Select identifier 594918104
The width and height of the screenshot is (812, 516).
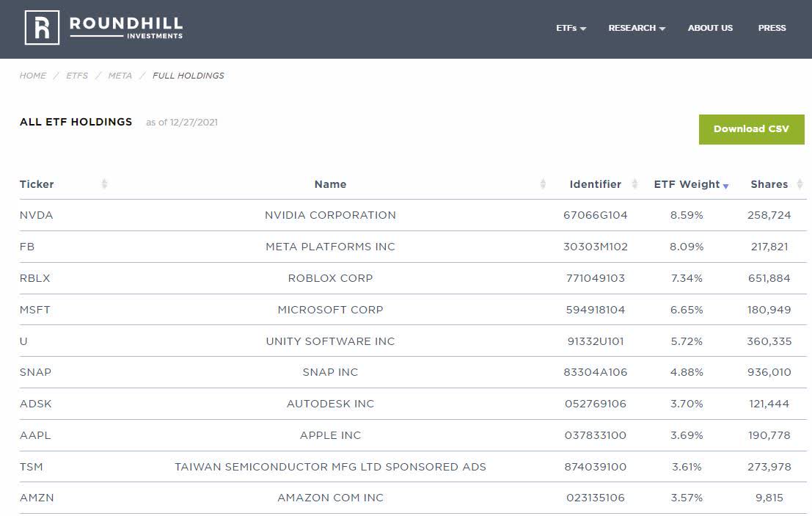coord(596,310)
